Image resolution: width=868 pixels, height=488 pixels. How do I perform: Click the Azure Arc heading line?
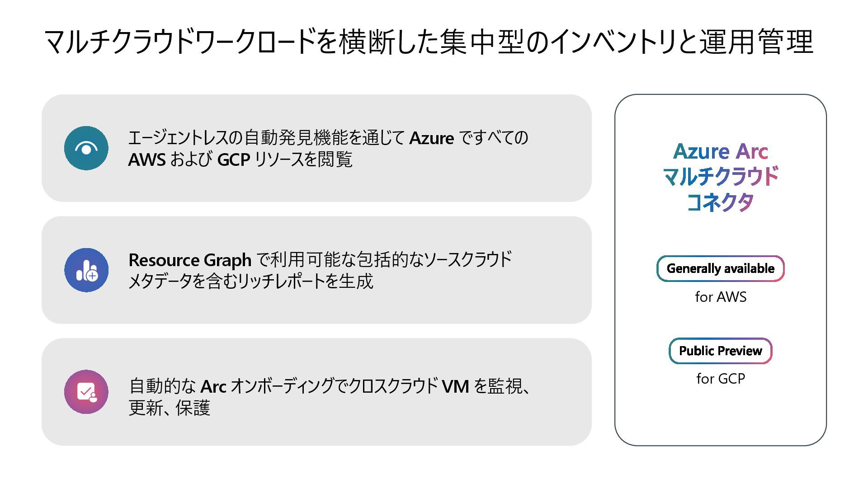720,151
